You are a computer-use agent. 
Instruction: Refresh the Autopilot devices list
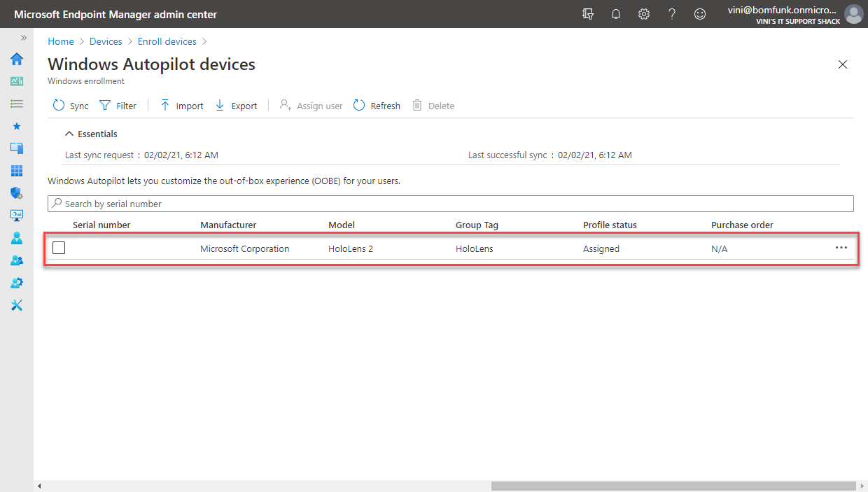click(x=377, y=106)
